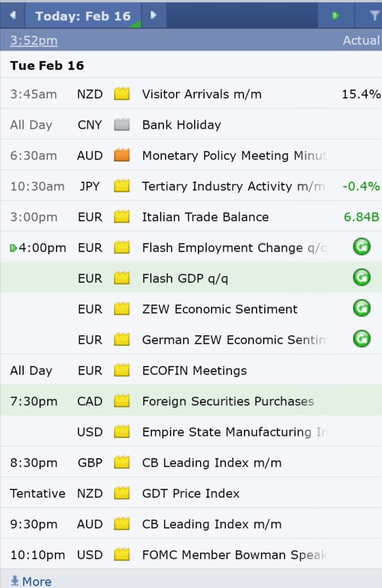Go to previous day arrow
This screenshot has width=382, height=588.
click(x=13, y=15)
